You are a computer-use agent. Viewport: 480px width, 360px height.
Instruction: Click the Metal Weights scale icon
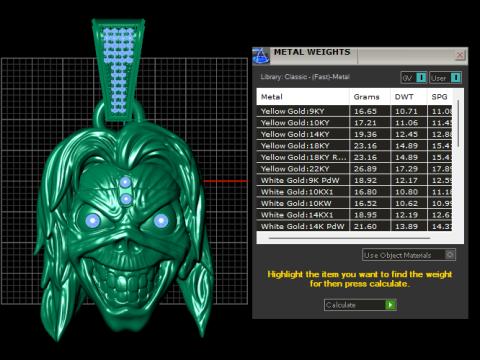click(x=261, y=55)
